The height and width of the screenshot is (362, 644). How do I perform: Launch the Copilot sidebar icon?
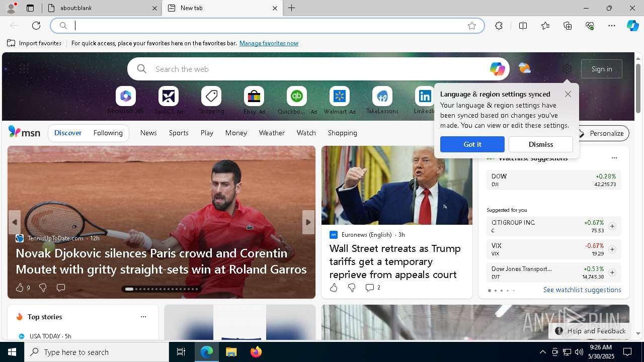632,26
